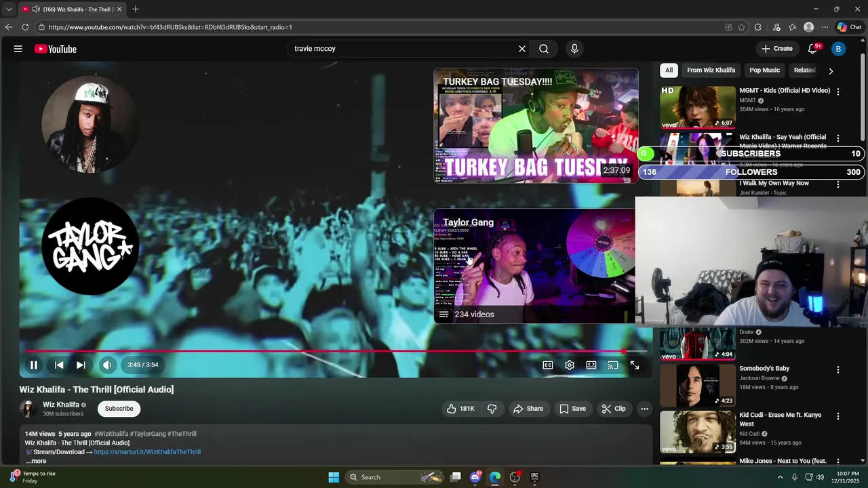Select the All filter chip
The width and height of the screenshot is (868, 488).
point(669,70)
